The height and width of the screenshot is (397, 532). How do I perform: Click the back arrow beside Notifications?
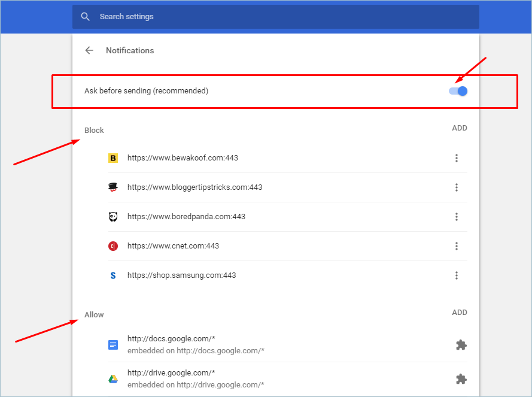click(x=89, y=51)
